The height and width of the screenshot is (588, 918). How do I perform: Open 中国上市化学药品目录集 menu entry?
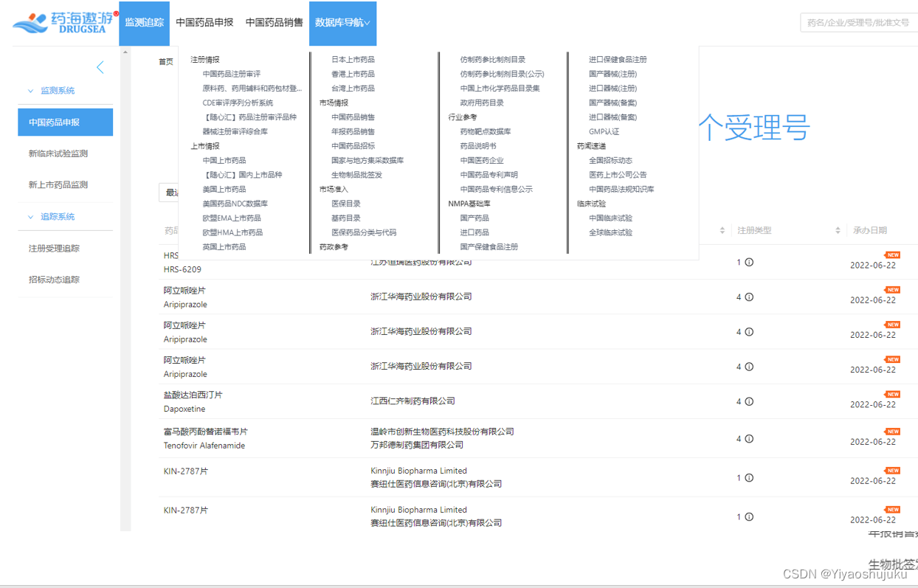[500, 88]
